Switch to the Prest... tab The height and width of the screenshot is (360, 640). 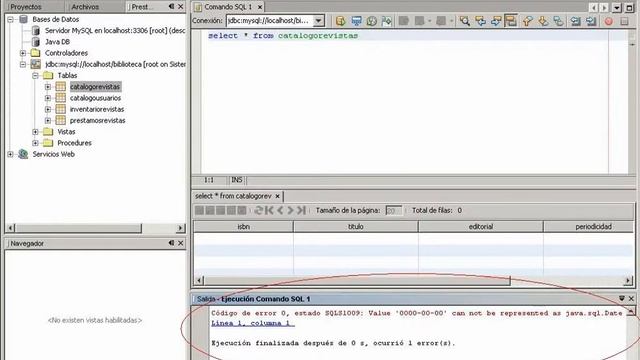tap(142, 7)
